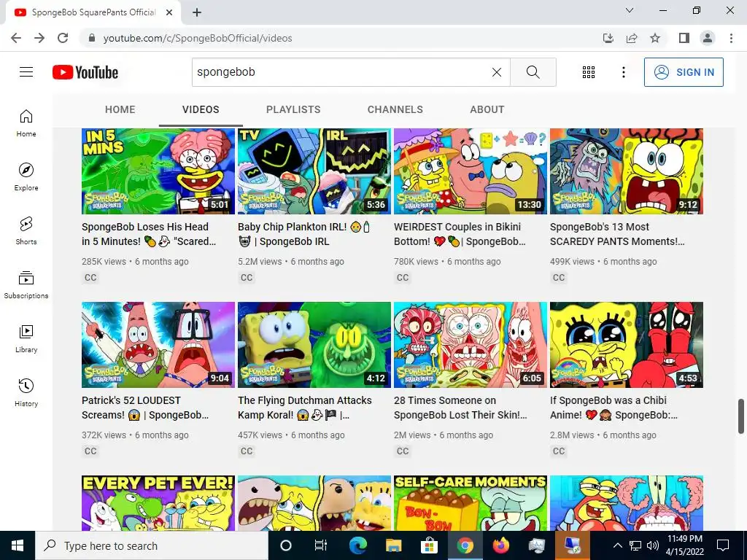Viewport: 747px width, 560px height.
Task: Click the title 'WEIRDEST Couples in Bikini Bottom'
Action: 460,234
